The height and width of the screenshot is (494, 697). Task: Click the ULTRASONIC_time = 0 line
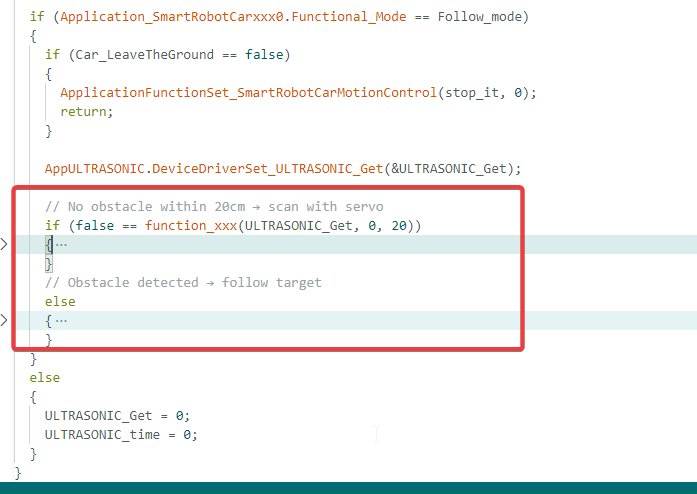point(121,434)
